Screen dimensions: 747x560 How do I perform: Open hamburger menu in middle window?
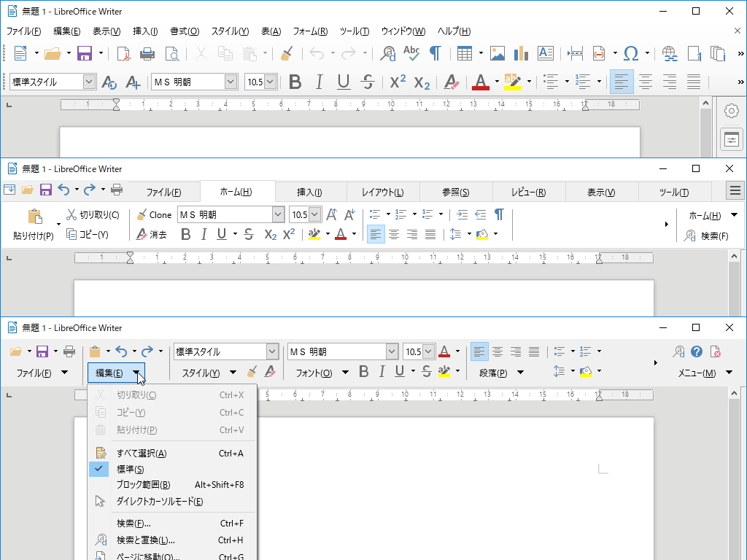click(x=735, y=191)
